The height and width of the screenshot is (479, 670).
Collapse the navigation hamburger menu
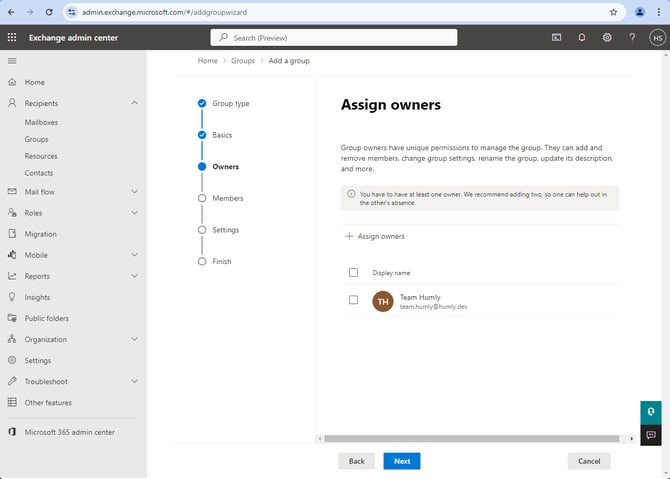[12, 61]
